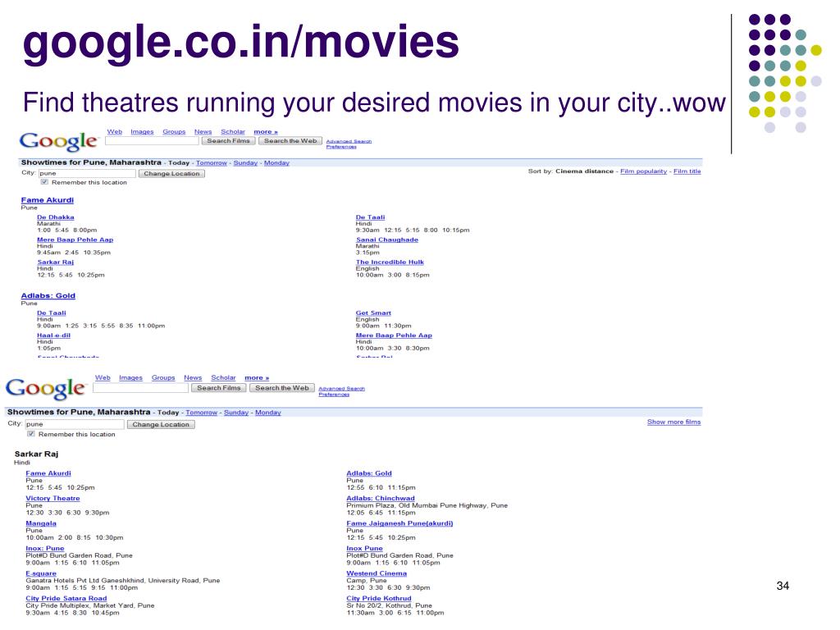Open the City Pride Kothrud link

379,598
